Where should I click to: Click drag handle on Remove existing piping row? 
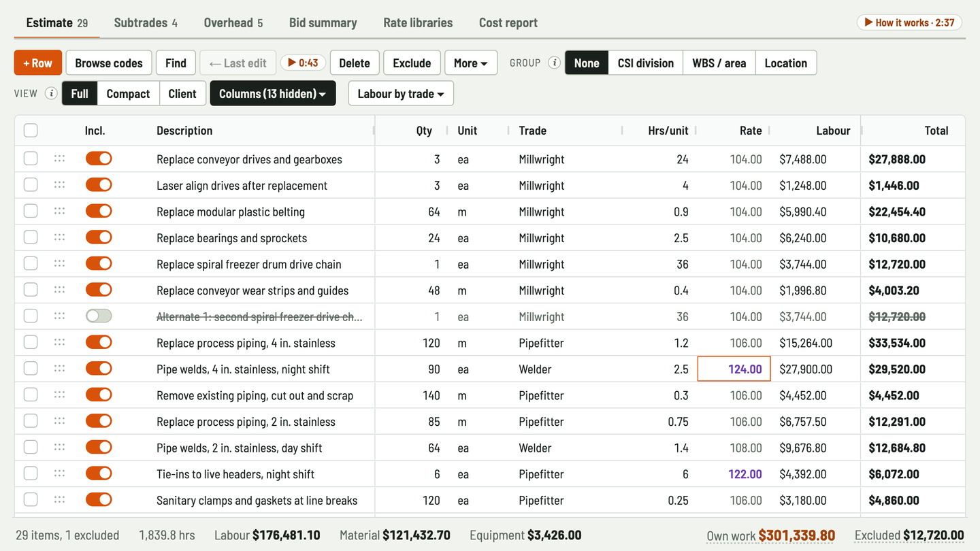(59, 395)
